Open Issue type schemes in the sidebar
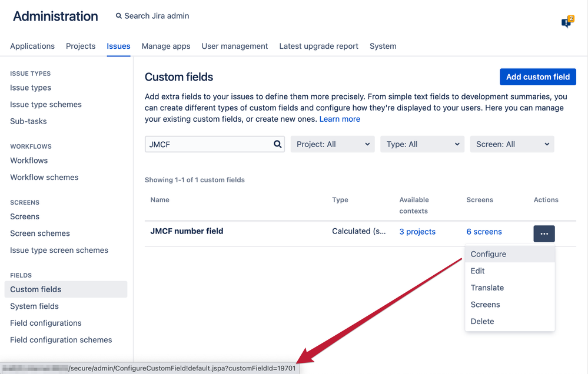The width and height of the screenshot is (588, 374). [x=46, y=105]
